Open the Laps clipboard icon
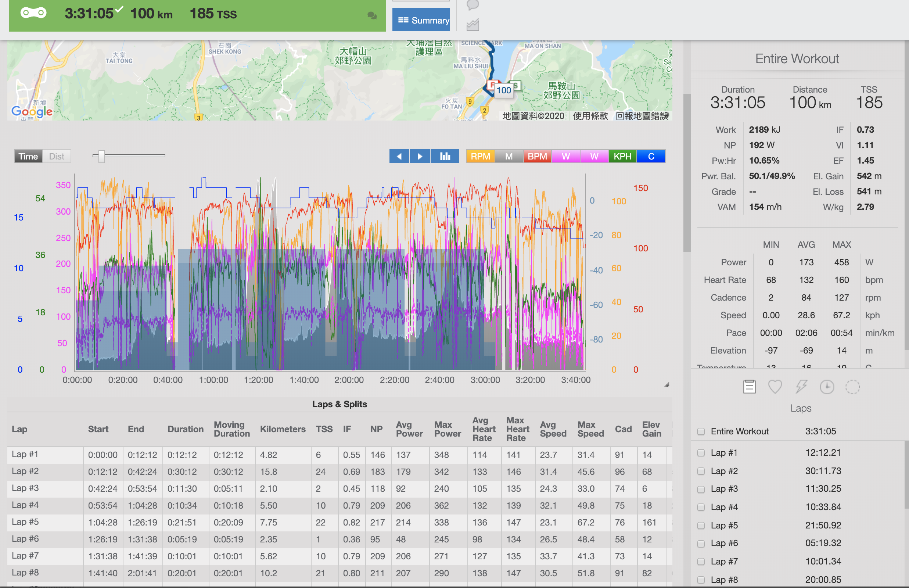This screenshot has width=909, height=588. pos(749,387)
